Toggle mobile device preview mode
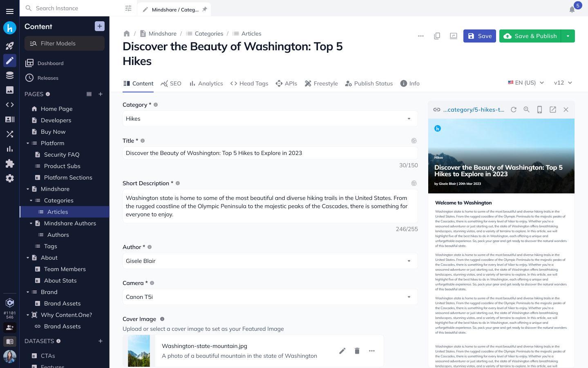Viewport: 588px width, 368px height. 539,110
